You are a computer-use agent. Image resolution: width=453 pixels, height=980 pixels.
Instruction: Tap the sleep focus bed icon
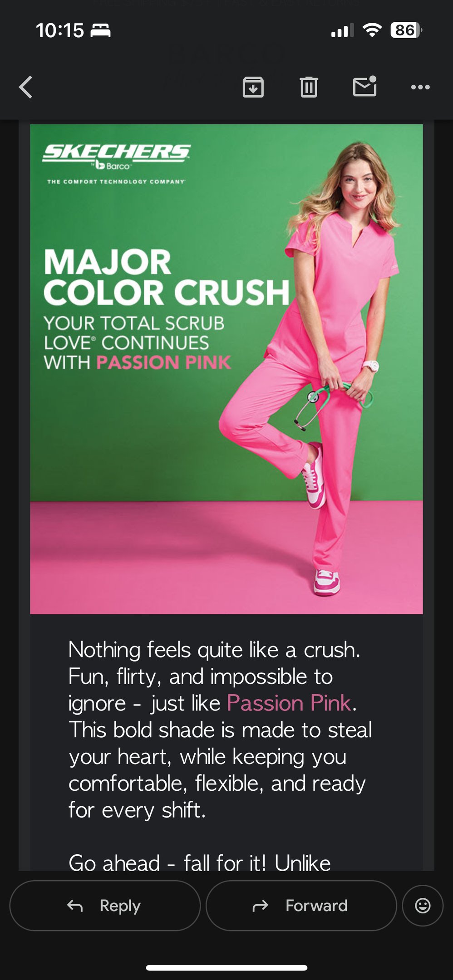[x=100, y=31]
